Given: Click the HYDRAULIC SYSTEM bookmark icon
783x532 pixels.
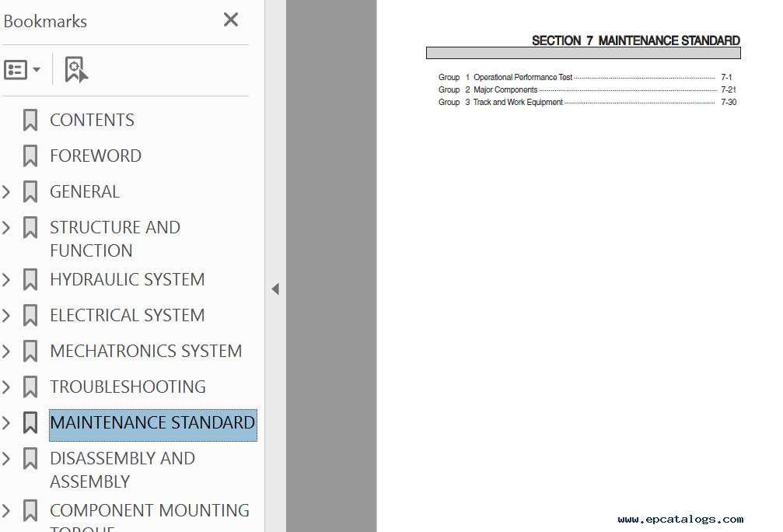Looking at the screenshot, I should pos(30,279).
